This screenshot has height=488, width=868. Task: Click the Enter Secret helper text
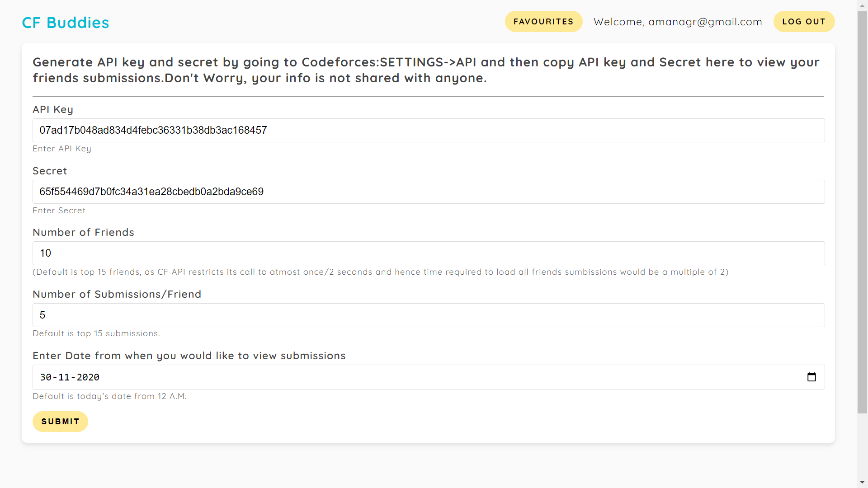click(59, 211)
